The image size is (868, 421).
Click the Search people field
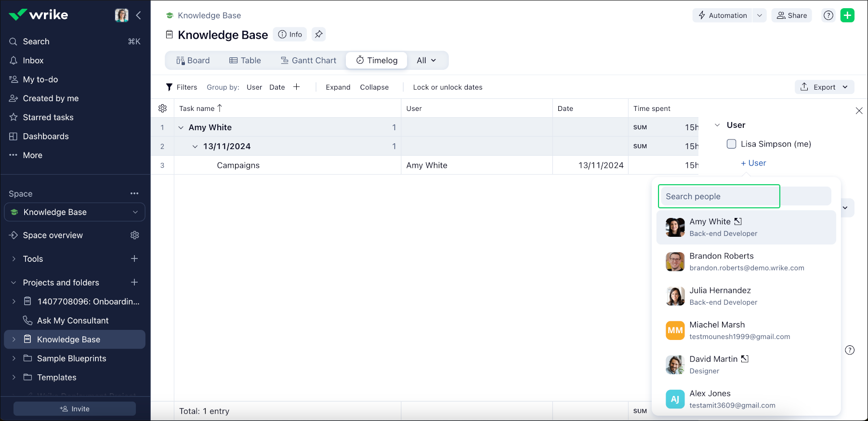[x=719, y=196]
